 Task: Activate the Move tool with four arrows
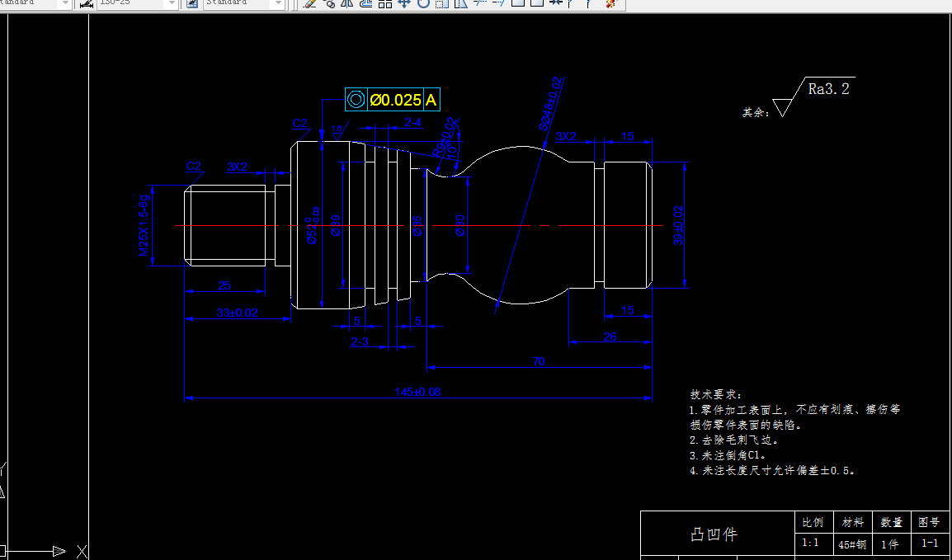click(405, 6)
